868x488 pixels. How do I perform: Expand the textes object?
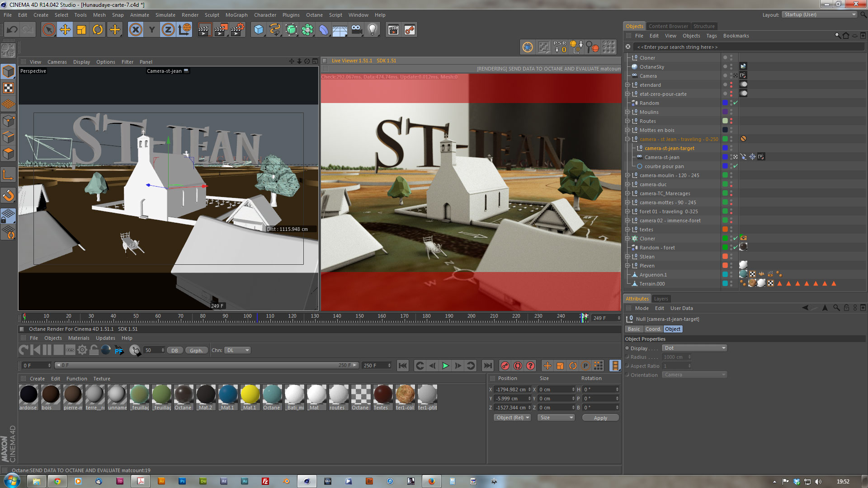[x=627, y=230]
